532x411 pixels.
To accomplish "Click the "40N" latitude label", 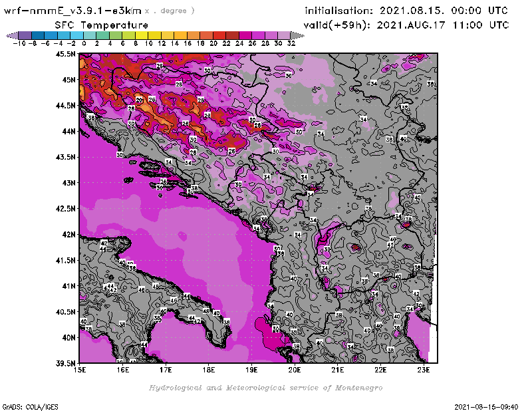I will 69,338.
